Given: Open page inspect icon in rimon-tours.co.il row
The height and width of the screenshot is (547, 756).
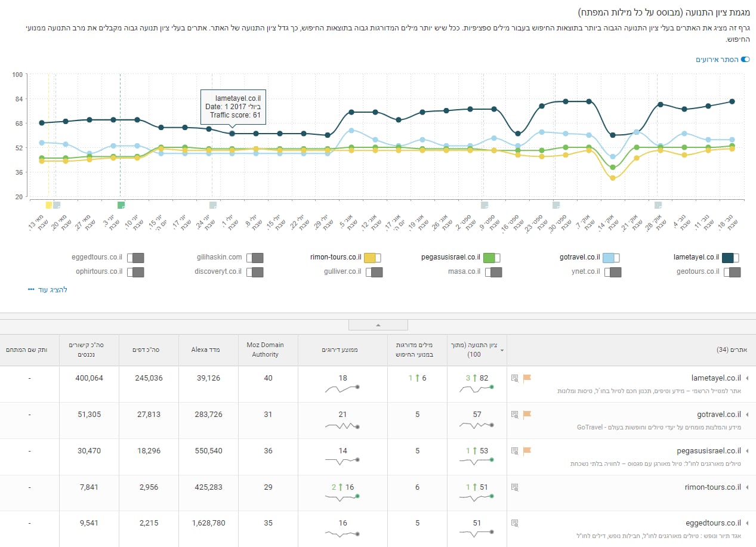Looking at the screenshot, I should (515, 487).
